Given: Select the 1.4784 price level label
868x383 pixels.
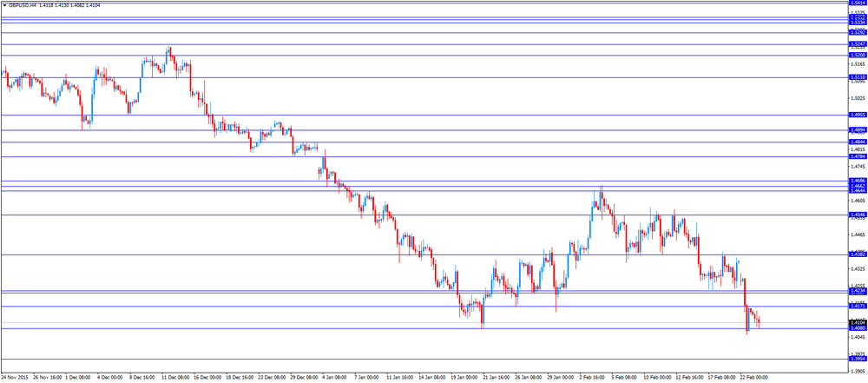Looking at the screenshot, I should (857, 156).
